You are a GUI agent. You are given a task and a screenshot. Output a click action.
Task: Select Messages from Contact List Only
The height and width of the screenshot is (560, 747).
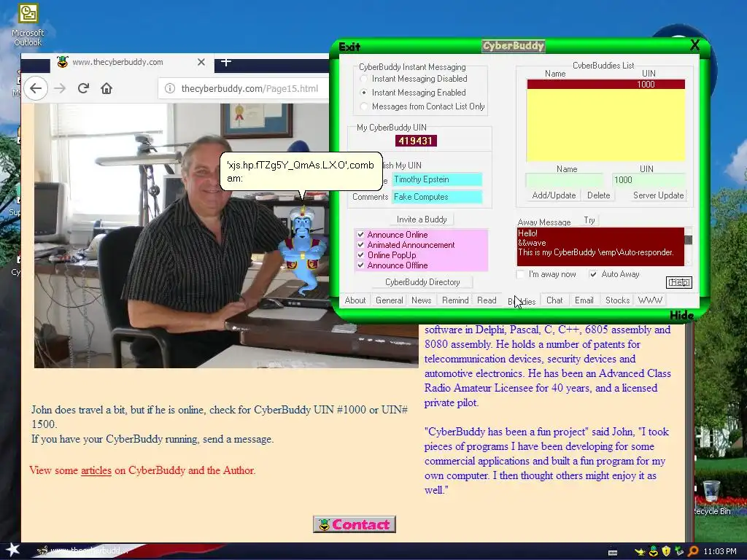pos(423,106)
